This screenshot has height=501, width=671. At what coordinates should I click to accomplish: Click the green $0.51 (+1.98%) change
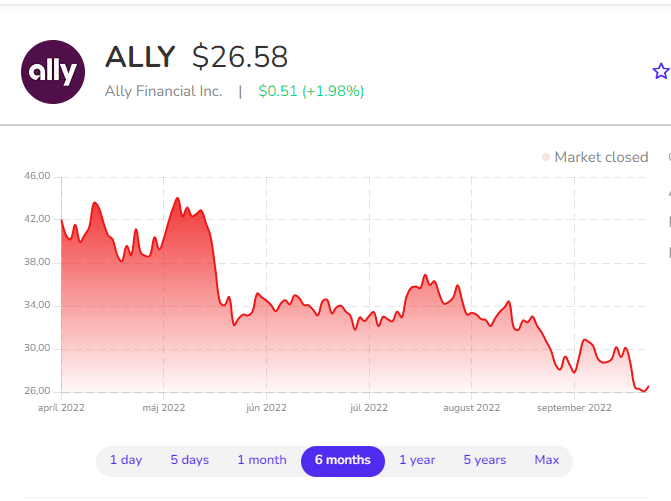[x=311, y=91]
